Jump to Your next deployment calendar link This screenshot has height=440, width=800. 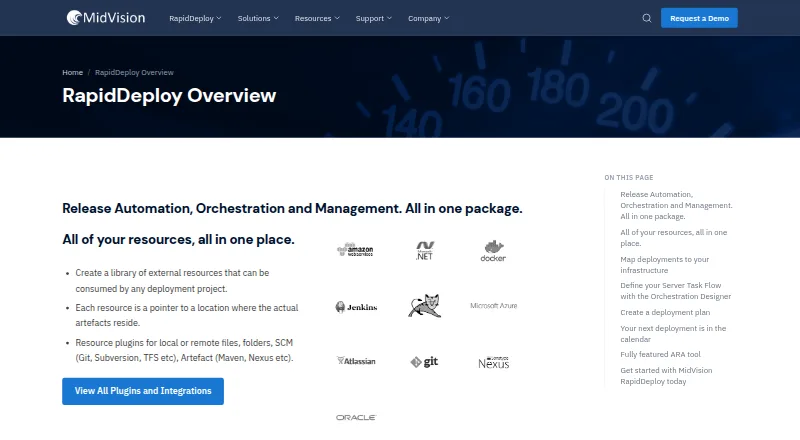673,334
